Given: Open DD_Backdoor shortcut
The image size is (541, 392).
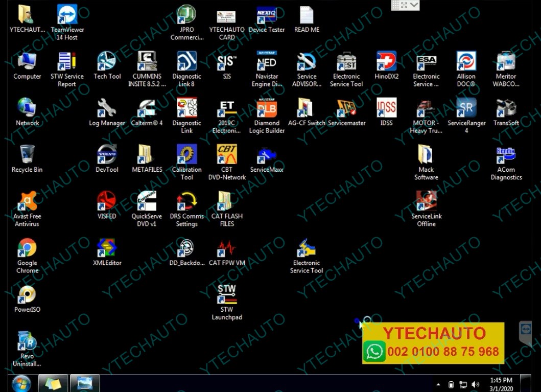Looking at the screenshot, I should tap(186, 252).
